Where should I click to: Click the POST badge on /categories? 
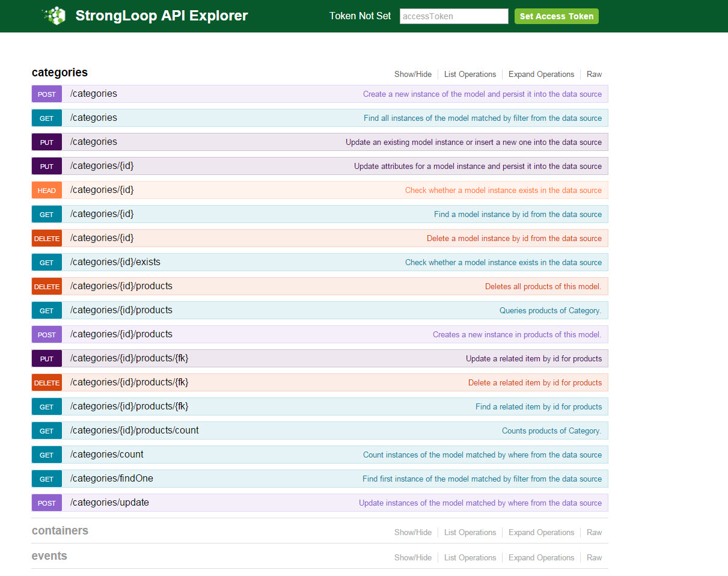pyautogui.click(x=46, y=94)
